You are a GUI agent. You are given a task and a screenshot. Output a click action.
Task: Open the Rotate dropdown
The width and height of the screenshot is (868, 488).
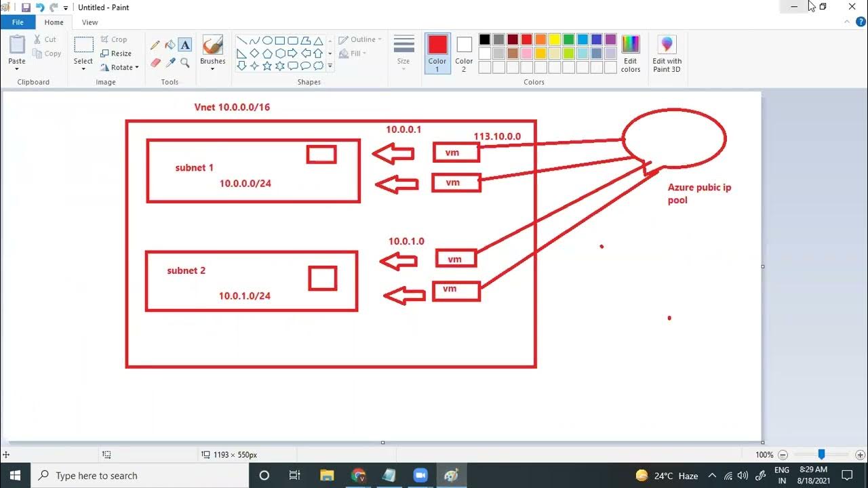click(x=119, y=67)
